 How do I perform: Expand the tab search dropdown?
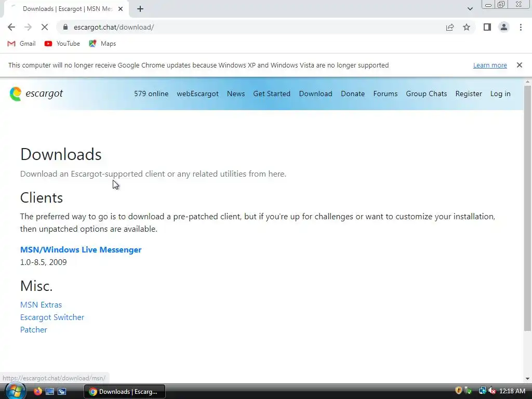click(x=470, y=9)
